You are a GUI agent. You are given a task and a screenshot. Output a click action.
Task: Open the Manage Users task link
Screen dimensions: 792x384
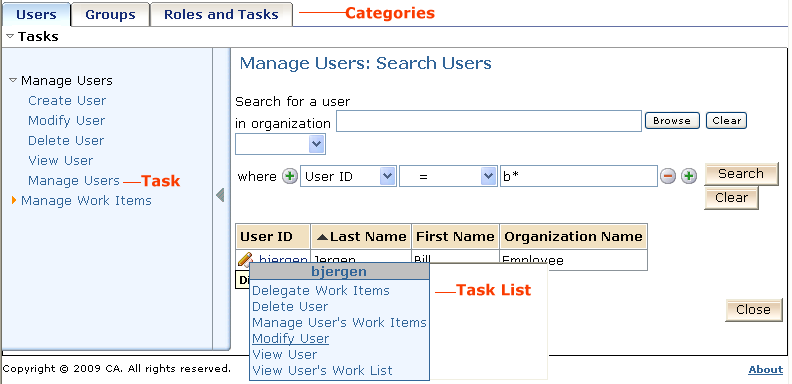coord(74,180)
